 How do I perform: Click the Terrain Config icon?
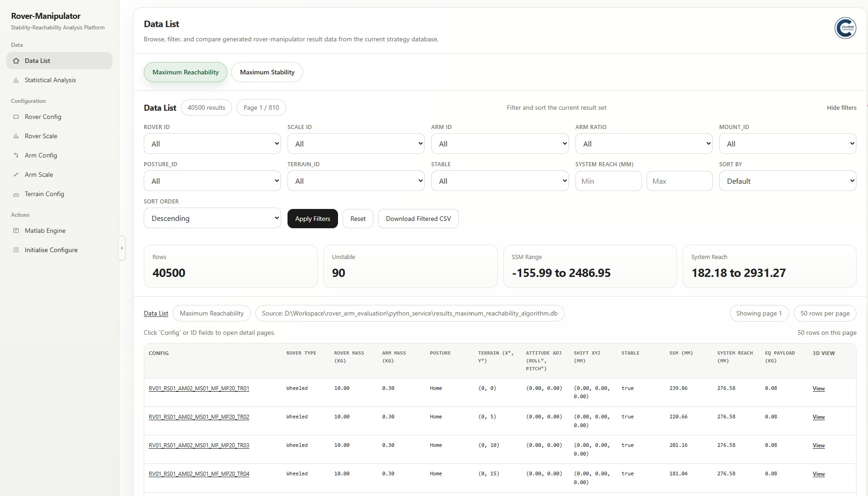coord(16,194)
